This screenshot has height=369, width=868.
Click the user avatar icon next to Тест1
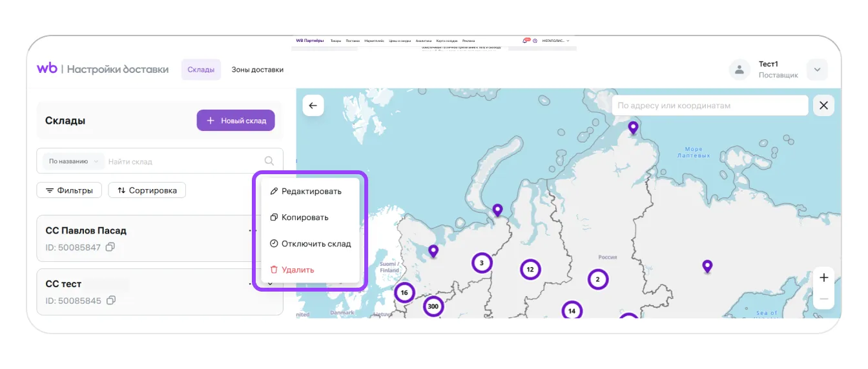click(x=739, y=70)
